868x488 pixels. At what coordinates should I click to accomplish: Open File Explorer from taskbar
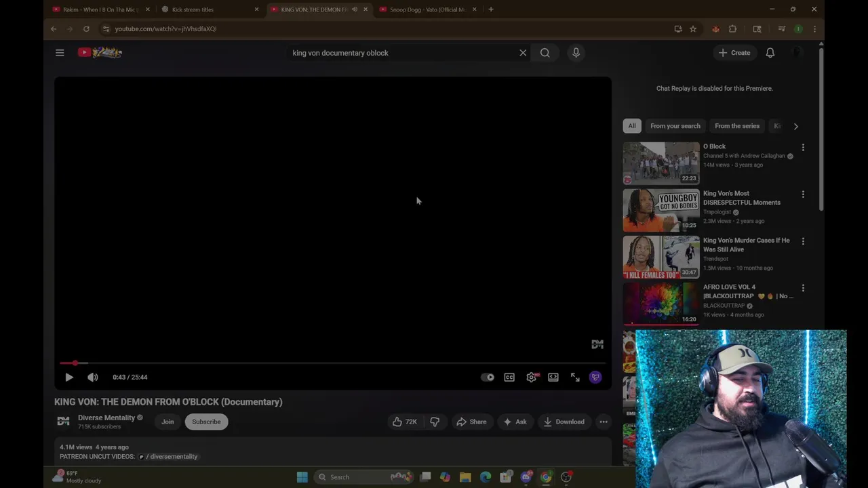(465, 477)
